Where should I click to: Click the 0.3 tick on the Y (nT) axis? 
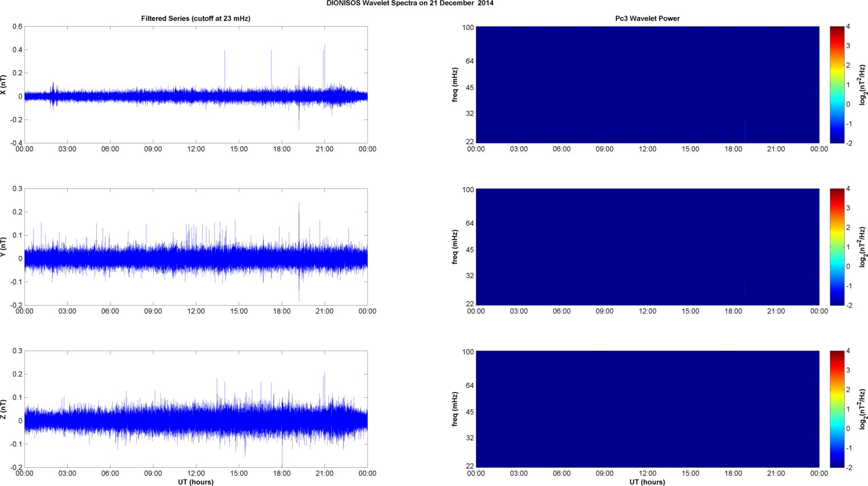click(17, 189)
